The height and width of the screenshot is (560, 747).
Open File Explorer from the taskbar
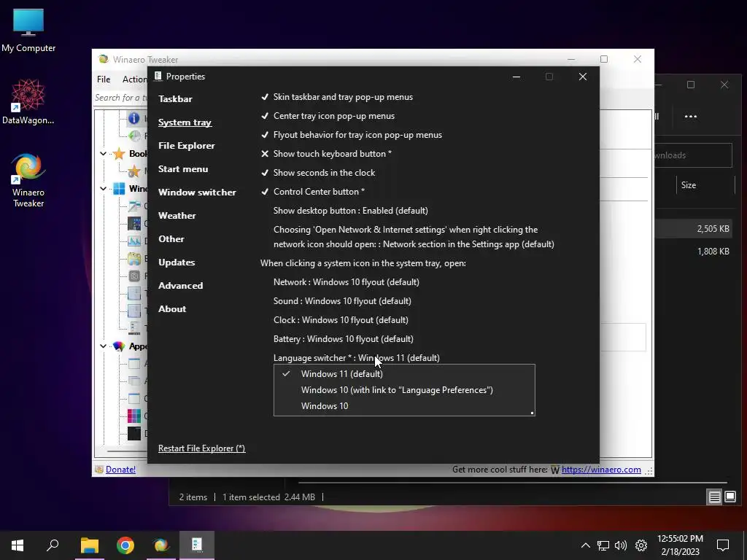tap(89, 545)
